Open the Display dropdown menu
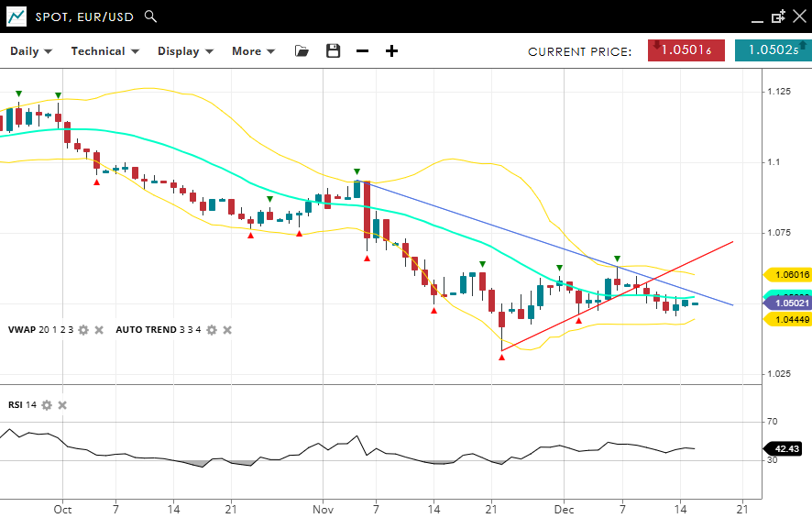Screen dimensions: 812x518 coord(185,51)
